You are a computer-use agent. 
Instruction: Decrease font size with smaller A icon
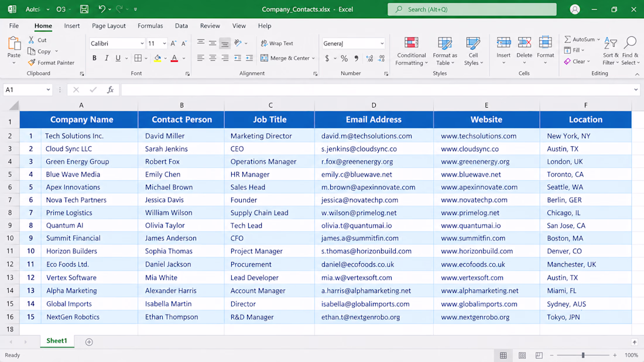(x=184, y=43)
